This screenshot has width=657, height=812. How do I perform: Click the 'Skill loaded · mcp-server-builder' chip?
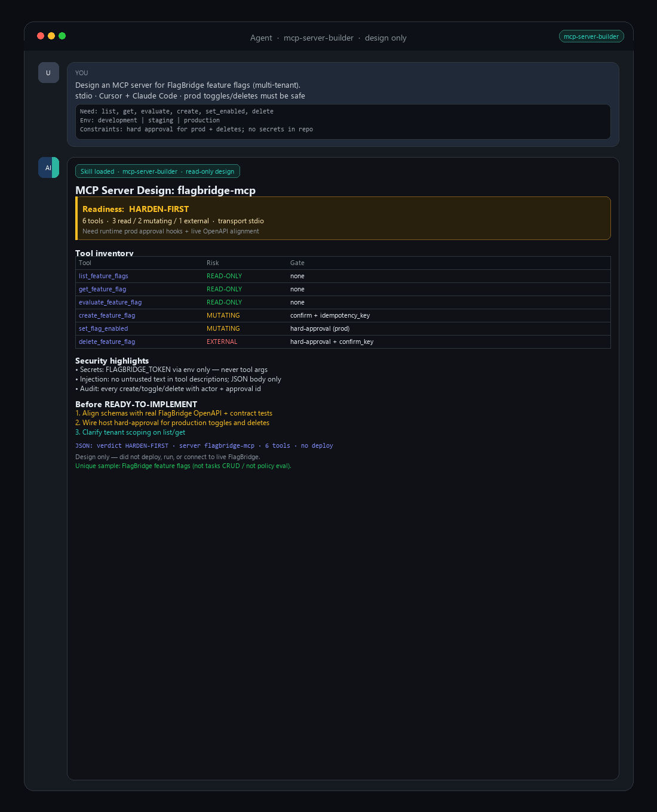click(158, 171)
